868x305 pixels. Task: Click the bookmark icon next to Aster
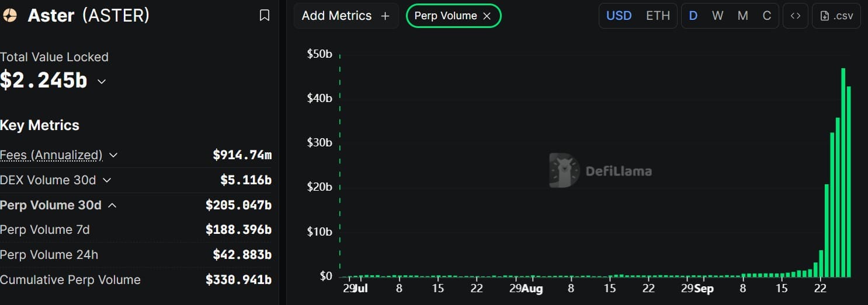[265, 16]
